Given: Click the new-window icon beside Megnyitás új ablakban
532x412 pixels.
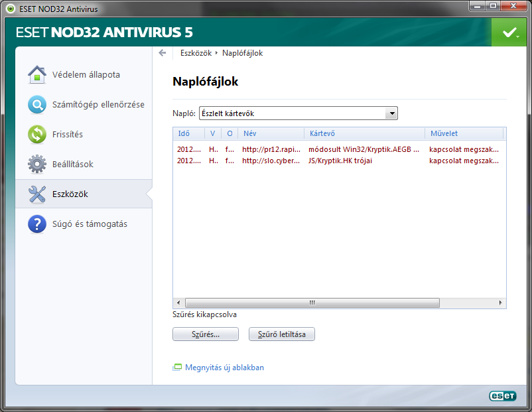Looking at the screenshot, I should coord(177,368).
